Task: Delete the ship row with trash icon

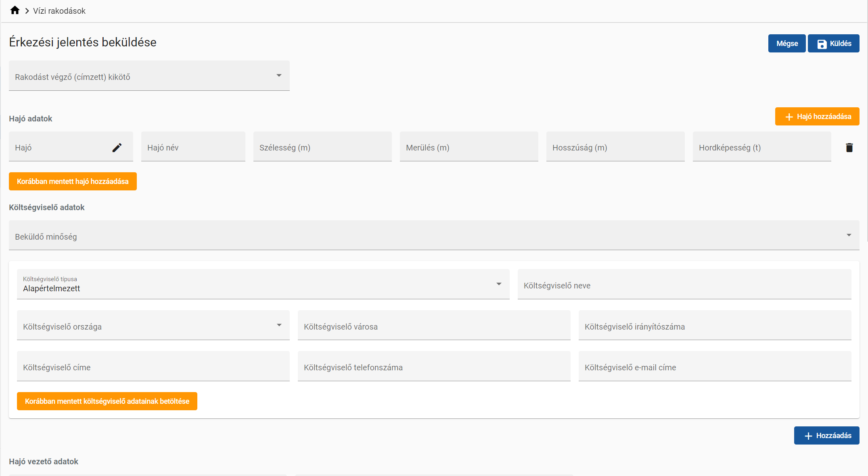Action: [849, 148]
